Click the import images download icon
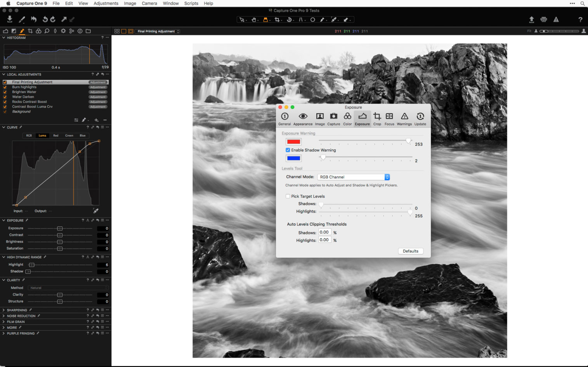This screenshot has width=588, height=367. tap(9, 19)
